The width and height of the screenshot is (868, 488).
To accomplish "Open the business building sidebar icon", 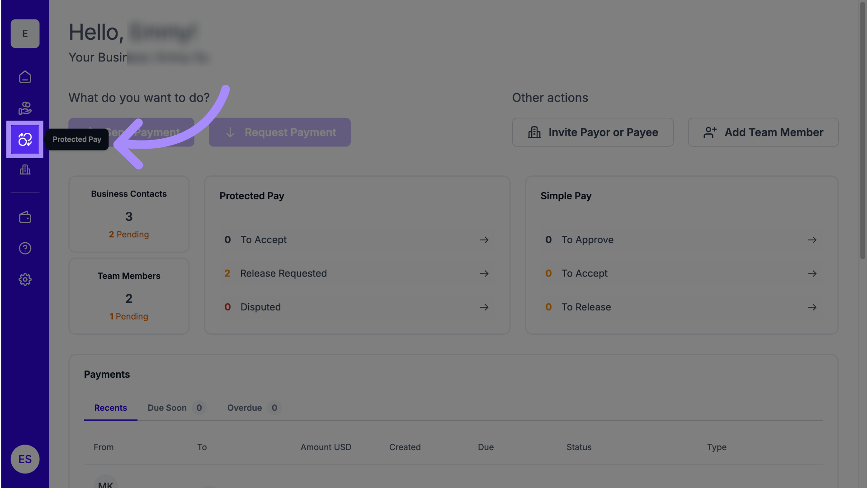I will (x=25, y=170).
